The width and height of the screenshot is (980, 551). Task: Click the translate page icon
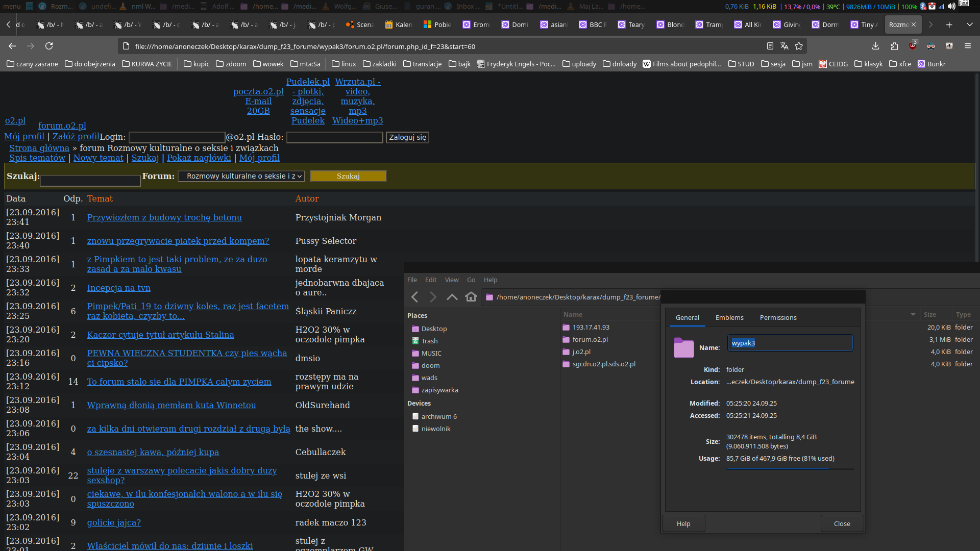785,46
